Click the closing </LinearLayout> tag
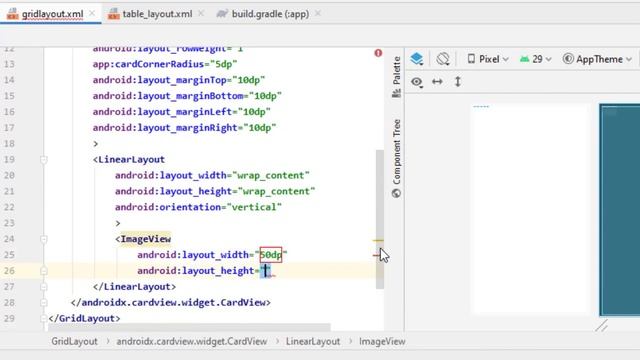This screenshot has width=640, height=360. pyautogui.click(x=134, y=287)
